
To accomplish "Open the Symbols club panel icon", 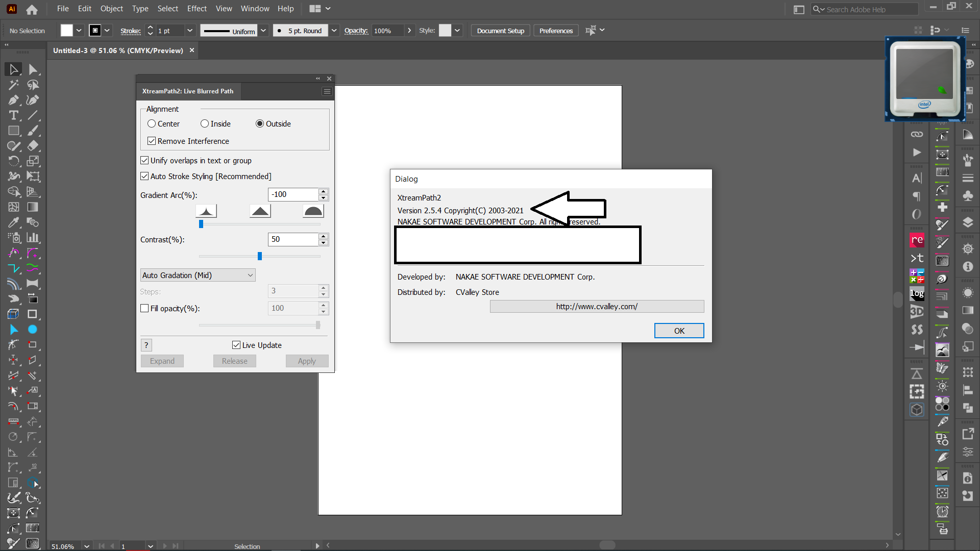I will coord(968,195).
